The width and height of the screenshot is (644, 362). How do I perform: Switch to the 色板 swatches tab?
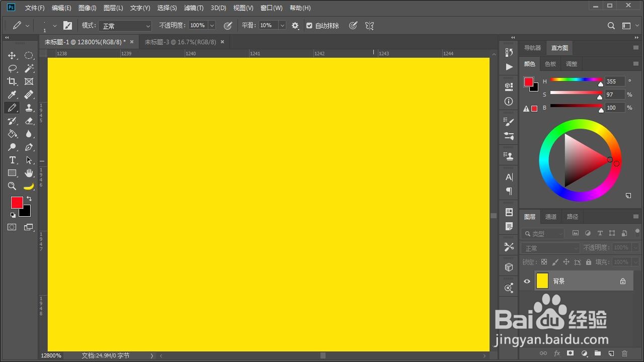click(x=550, y=64)
